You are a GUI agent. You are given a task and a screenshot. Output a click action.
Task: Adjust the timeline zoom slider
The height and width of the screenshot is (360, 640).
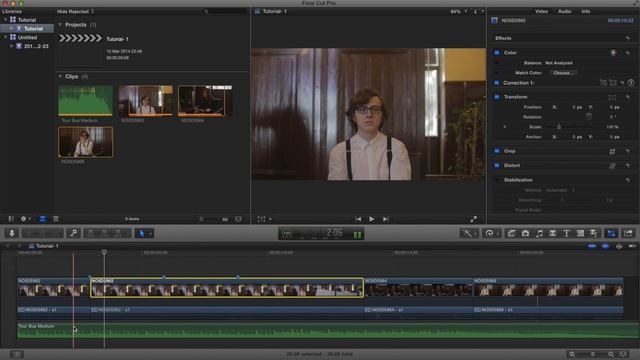(592, 354)
